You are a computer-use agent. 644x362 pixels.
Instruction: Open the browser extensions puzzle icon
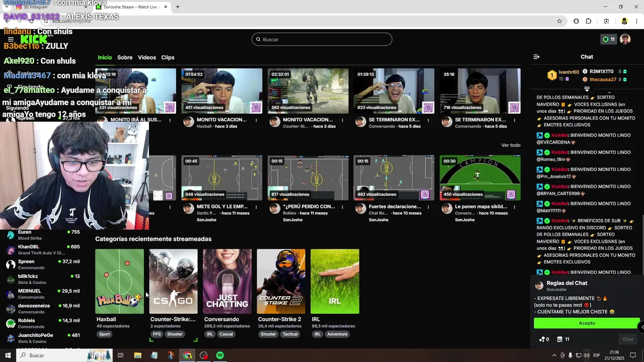[x=589, y=21]
